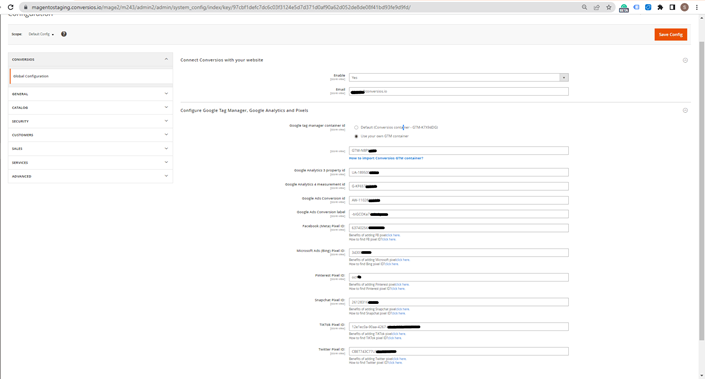Screen dimensions: 705x379
Task: Focus the TikTok Pixel ID field
Action: pyautogui.click(x=459, y=327)
